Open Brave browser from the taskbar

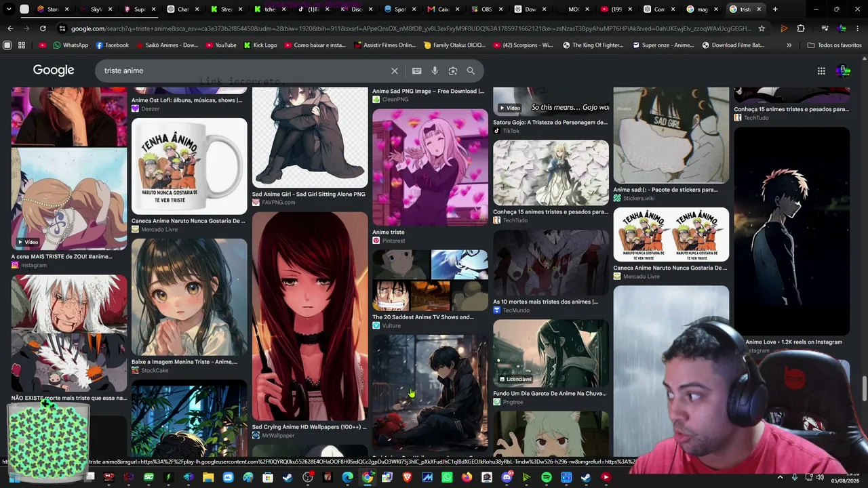coord(408,477)
